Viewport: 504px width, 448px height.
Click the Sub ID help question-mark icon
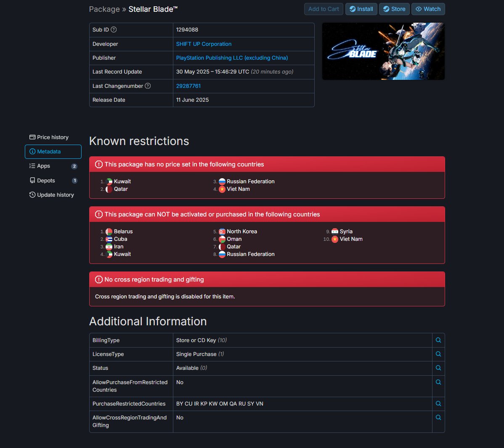point(114,29)
